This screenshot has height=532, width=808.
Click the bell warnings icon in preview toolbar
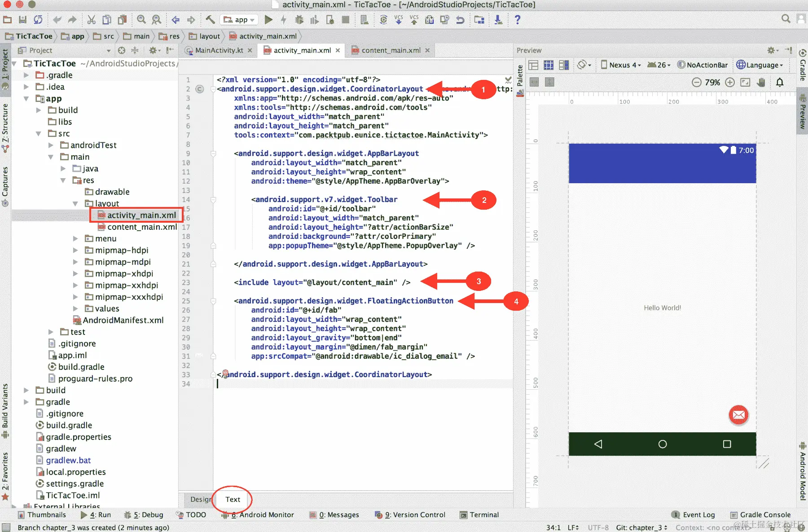[780, 82]
